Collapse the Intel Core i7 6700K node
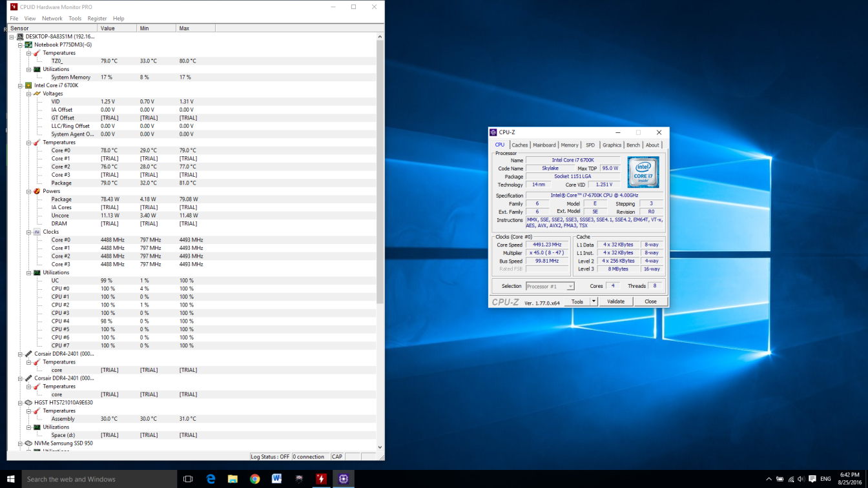Image resolution: width=868 pixels, height=488 pixels. pyautogui.click(x=20, y=85)
